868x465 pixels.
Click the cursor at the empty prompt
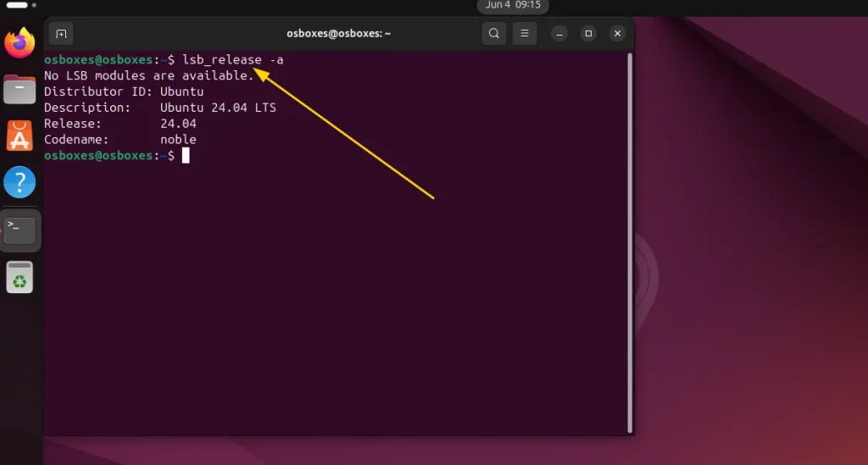pos(186,156)
